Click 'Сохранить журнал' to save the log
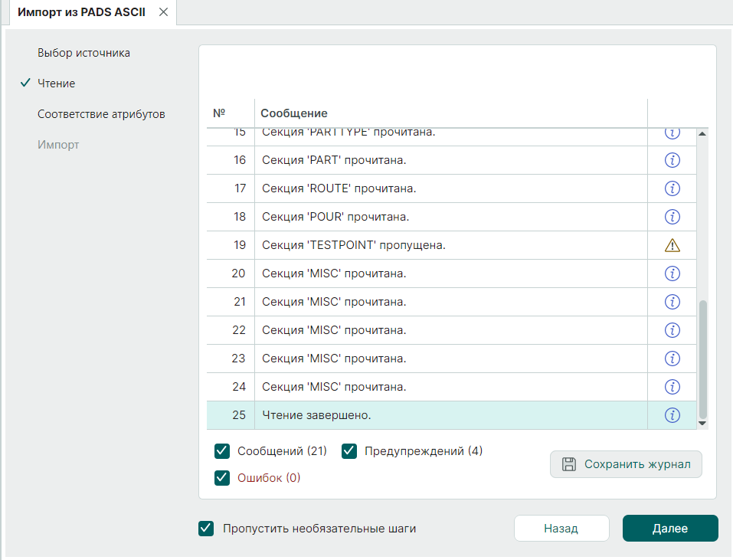This screenshot has width=733, height=560. tap(626, 464)
